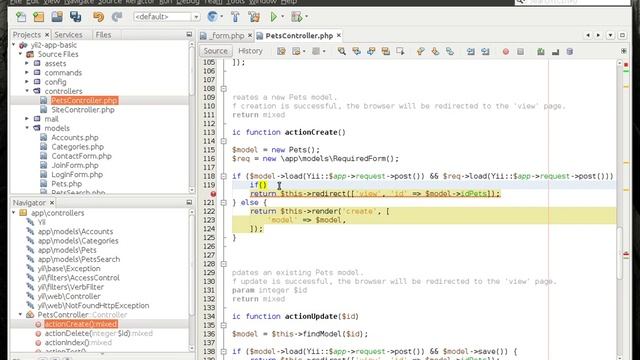Switch to the _form.php editor tab
Image resolution: width=640 pixels, height=360 pixels.
[x=227, y=36]
